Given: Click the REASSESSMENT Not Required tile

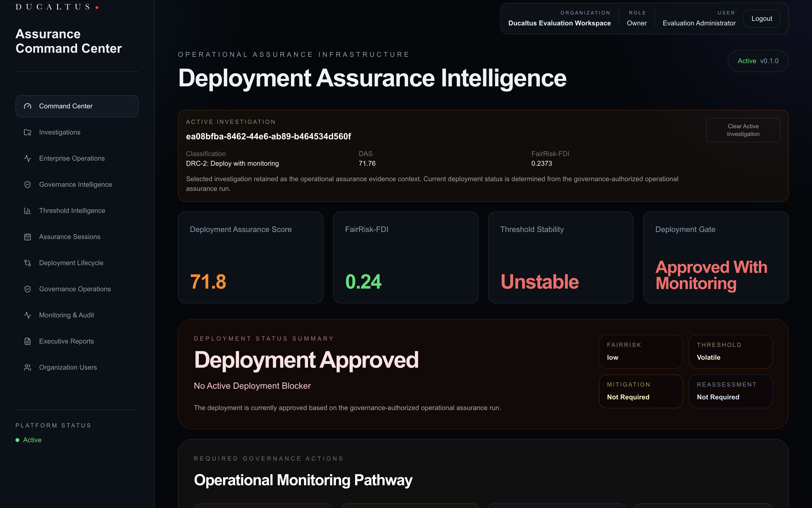Looking at the screenshot, I should [731, 391].
